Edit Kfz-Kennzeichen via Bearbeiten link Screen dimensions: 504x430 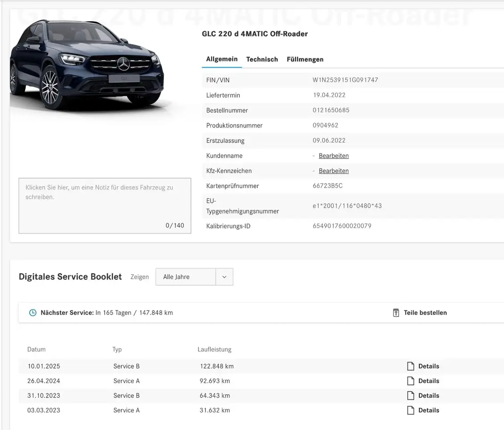(x=333, y=171)
